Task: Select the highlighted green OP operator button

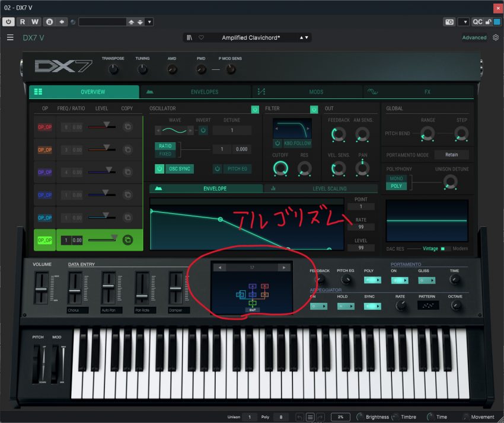Action: pos(44,240)
